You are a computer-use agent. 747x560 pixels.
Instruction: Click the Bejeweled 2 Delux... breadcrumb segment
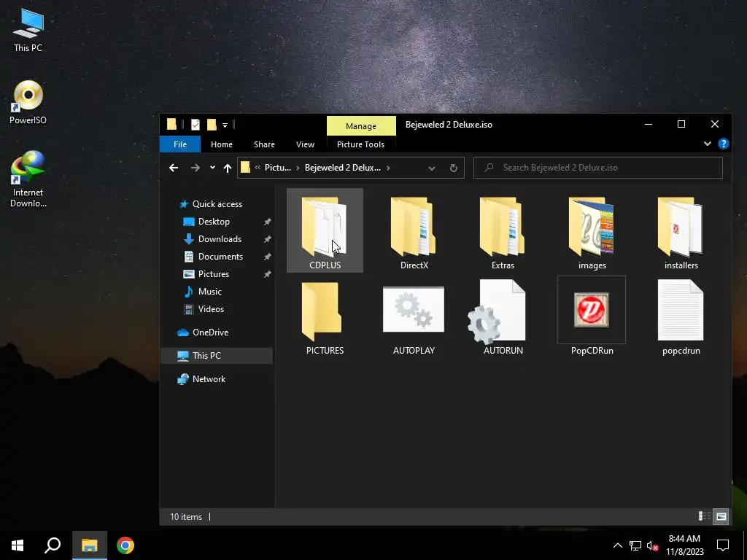coord(343,168)
